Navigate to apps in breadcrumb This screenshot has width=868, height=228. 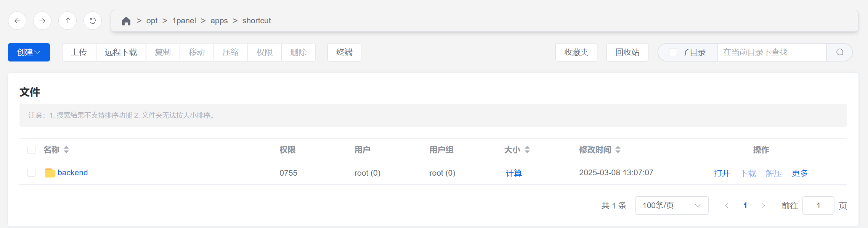[219, 21]
